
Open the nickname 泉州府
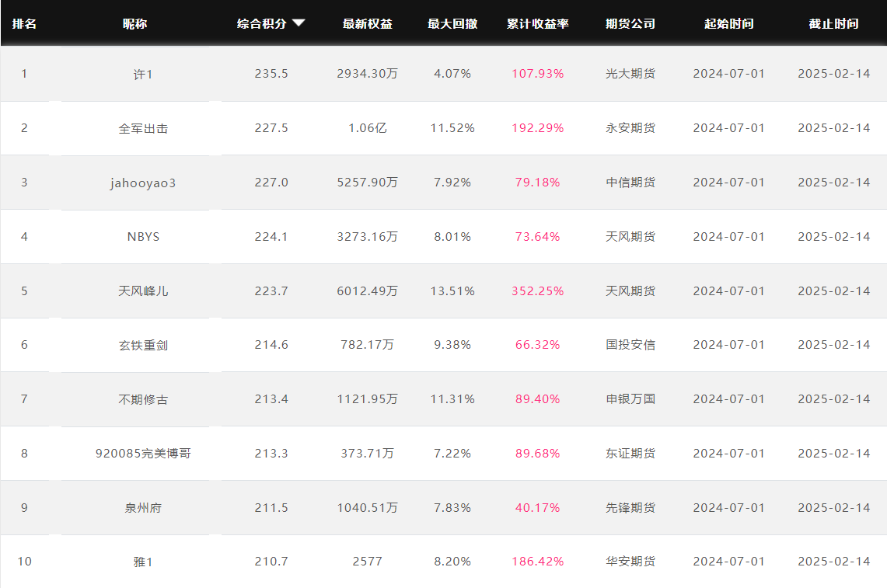pyautogui.click(x=143, y=508)
